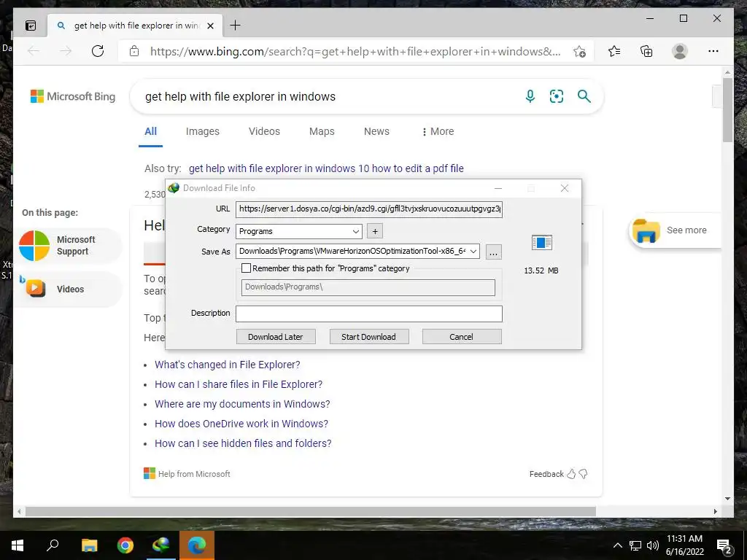This screenshot has height=560, width=747.
Task: Switch to Videos search tab
Action: point(264,131)
